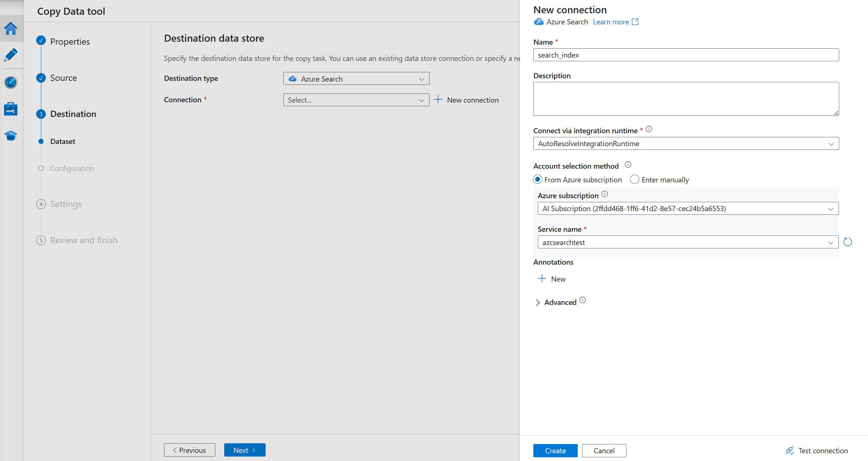Screen dimensions: 868x461
Task: Open the Learn more link
Action: pyautogui.click(x=611, y=22)
